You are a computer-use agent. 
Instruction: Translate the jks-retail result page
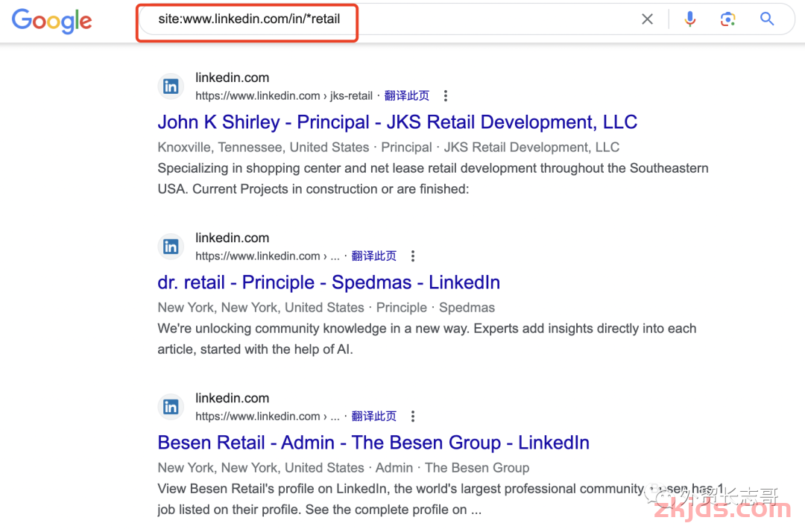[407, 96]
